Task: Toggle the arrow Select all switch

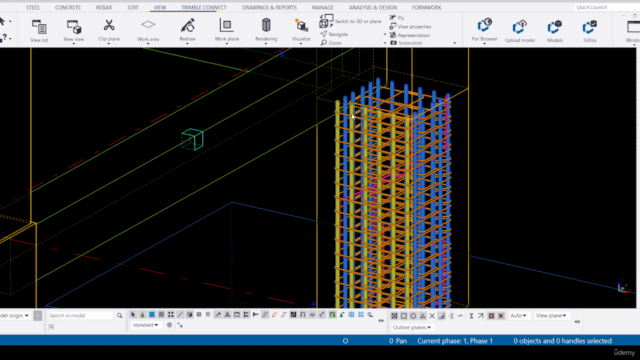Action: click(133, 315)
